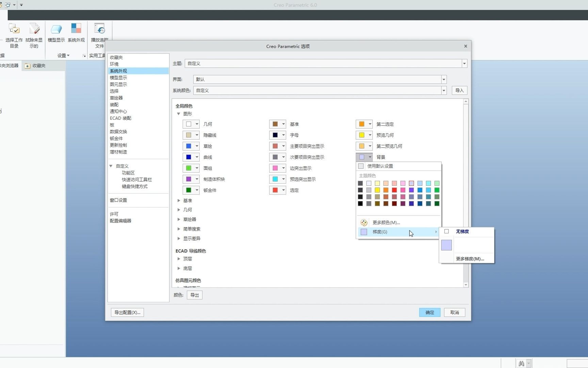Click the 拭除未显示的 ribbon icon
588x368 pixels.
pyautogui.click(x=34, y=29)
